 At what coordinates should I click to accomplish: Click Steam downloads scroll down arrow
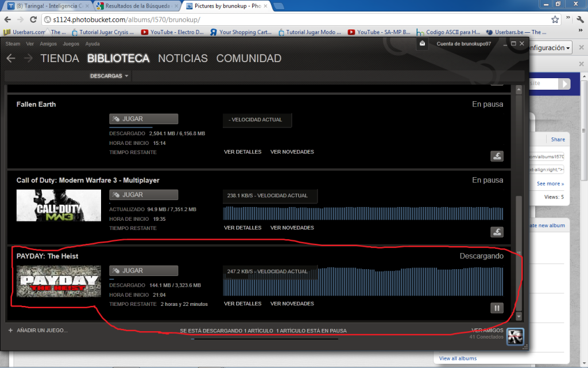tap(519, 317)
